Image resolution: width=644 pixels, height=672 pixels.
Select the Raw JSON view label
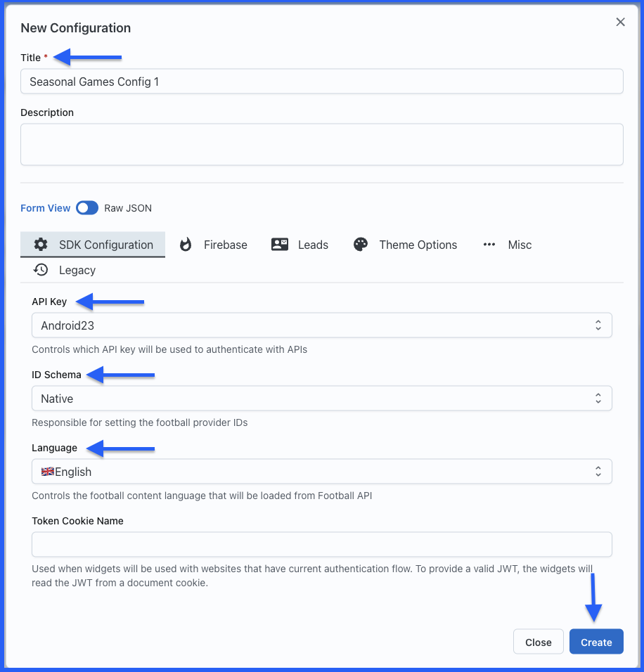[128, 208]
